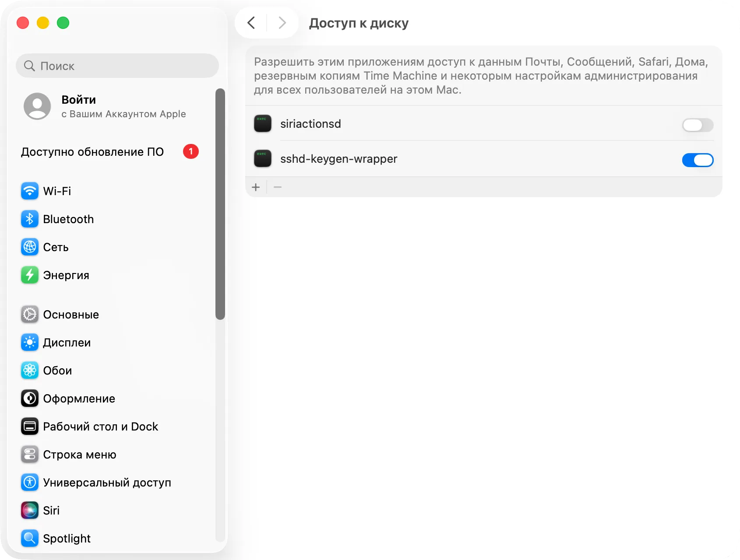The image size is (740, 560).
Task: Click the user avatar icon near Войти
Action: (x=37, y=106)
